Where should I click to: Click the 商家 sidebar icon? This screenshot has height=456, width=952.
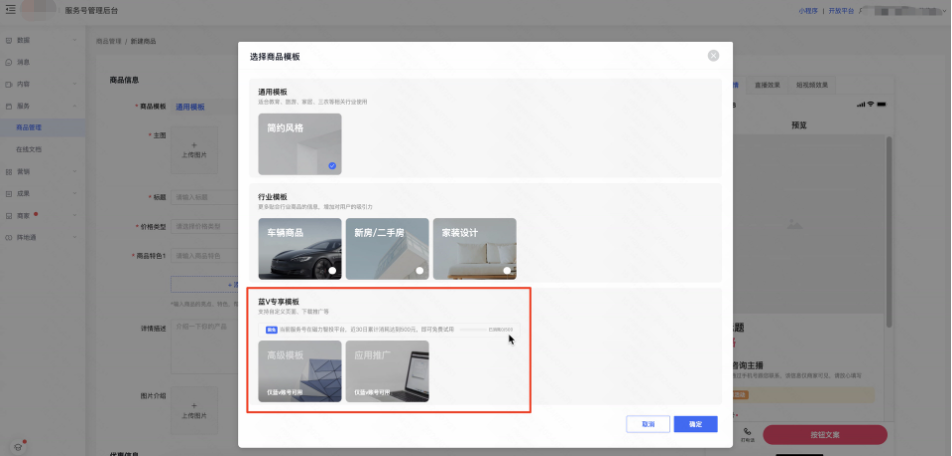8,216
